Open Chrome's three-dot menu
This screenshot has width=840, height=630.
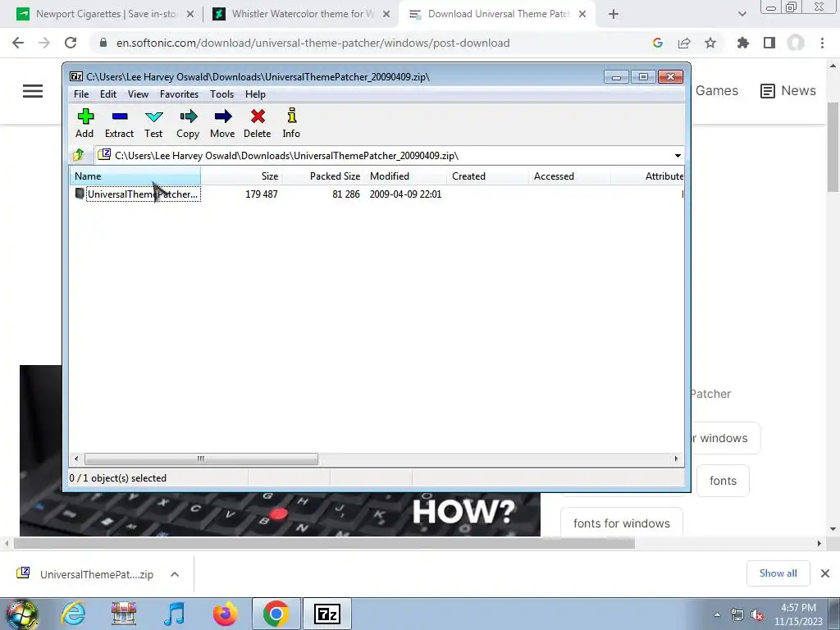click(822, 43)
